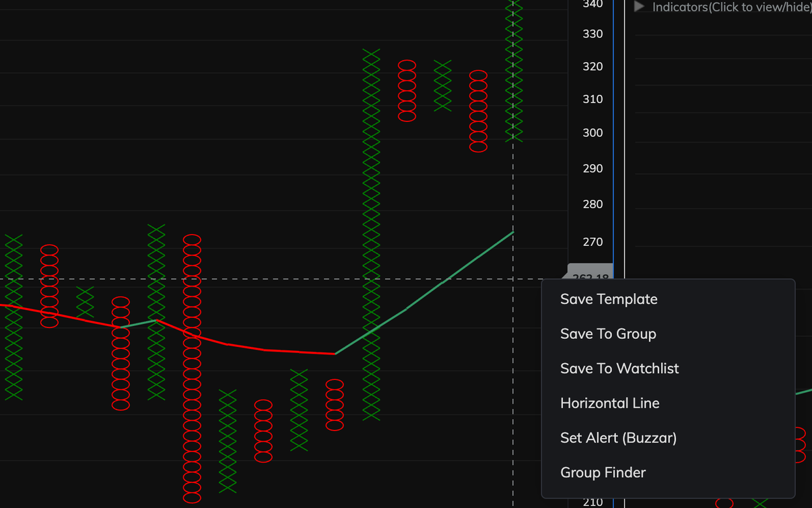Click the 270 price axis label

click(593, 242)
